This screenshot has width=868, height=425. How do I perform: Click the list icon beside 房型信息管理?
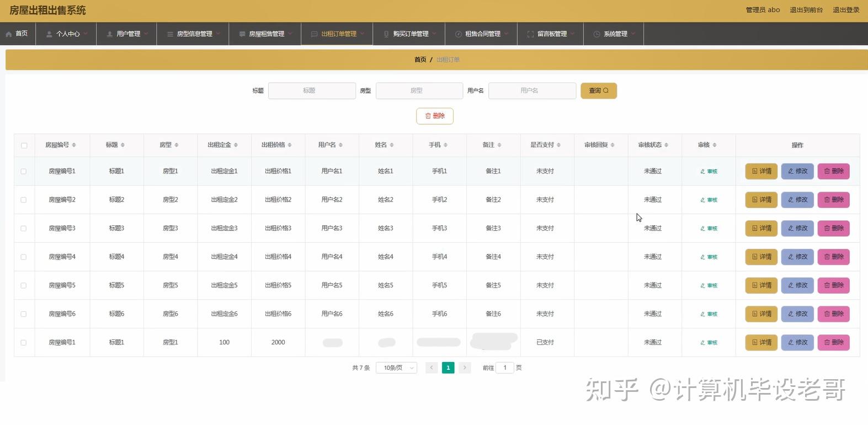170,34
